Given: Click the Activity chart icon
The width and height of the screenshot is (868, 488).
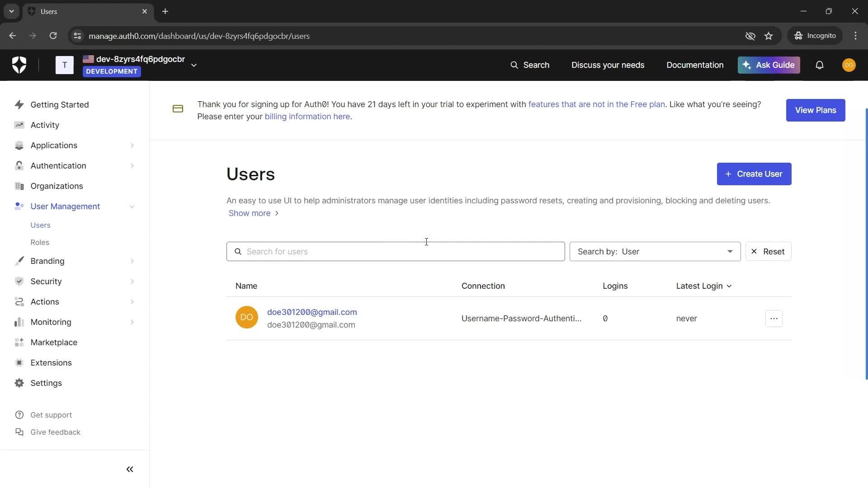Looking at the screenshot, I should coord(19,125).
